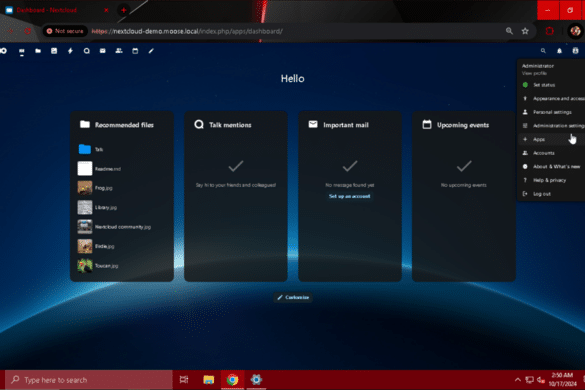Open Frog.jpg in Recommended files
Screen dimensions: 585x390
(x=104, y=188)
